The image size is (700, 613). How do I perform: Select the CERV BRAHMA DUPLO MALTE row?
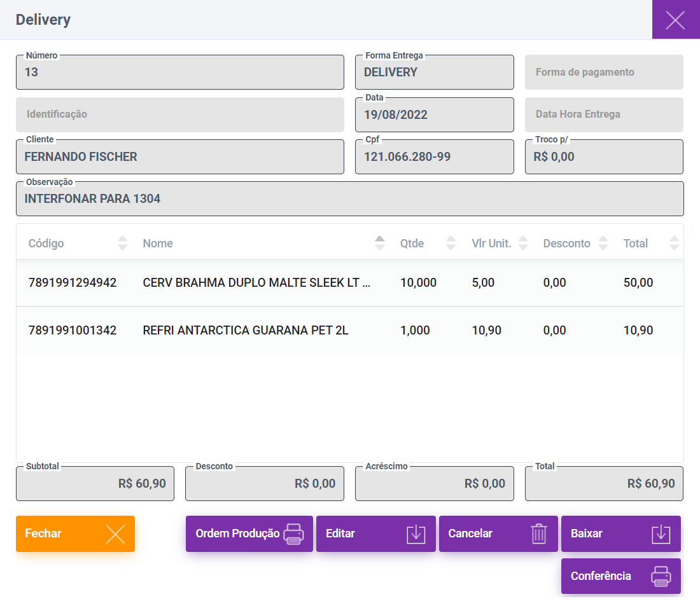click(x=256, y=283)
